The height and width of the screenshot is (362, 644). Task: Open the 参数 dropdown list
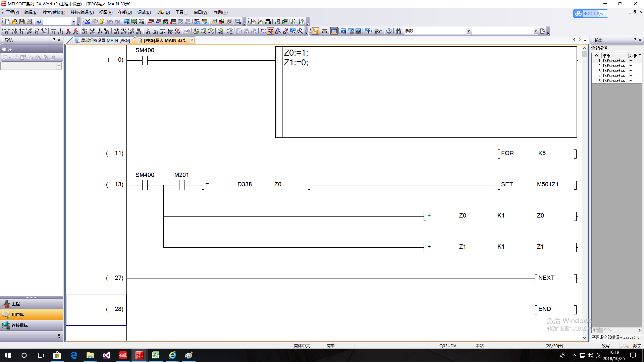pyautogui.click(x=469, y=31)
